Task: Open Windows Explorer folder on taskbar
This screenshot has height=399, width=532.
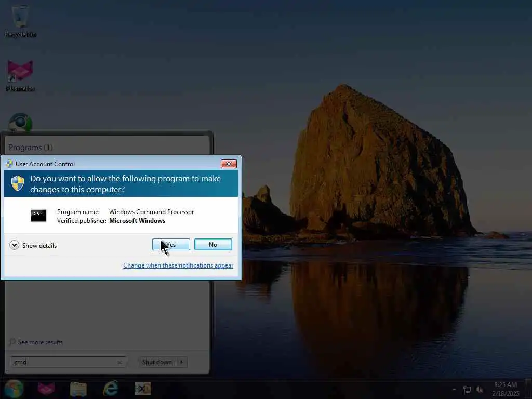Action: [x=78, y=389]
